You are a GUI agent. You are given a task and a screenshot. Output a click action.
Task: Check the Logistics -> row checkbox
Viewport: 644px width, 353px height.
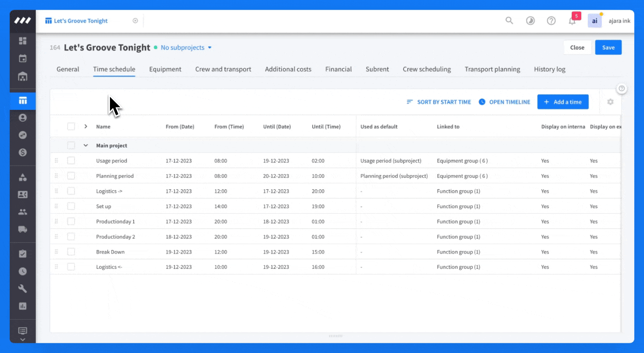(x=71, y=191)
